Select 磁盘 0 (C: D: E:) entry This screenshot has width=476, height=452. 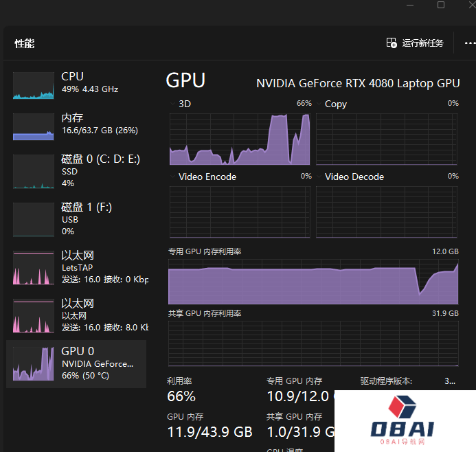coord(76,171)
